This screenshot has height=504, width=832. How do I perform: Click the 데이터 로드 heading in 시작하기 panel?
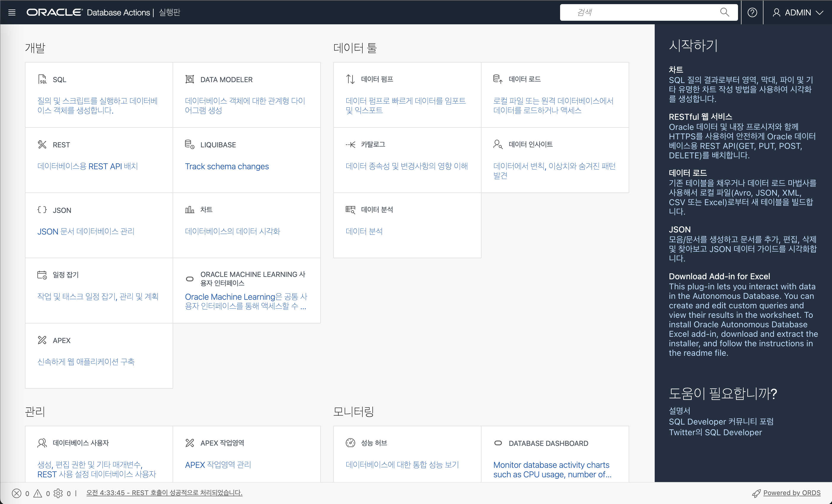pos(688,173)
